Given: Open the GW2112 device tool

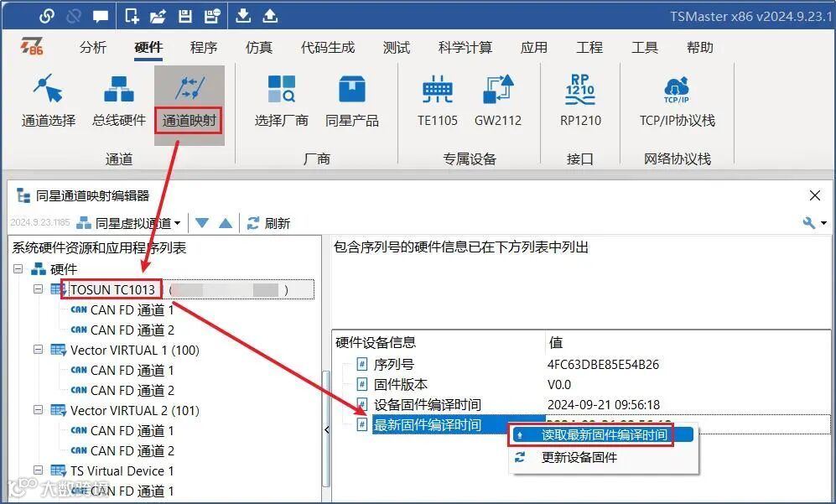Looking at the screenshot, I should pyautogui.click(x=498, y=101).
